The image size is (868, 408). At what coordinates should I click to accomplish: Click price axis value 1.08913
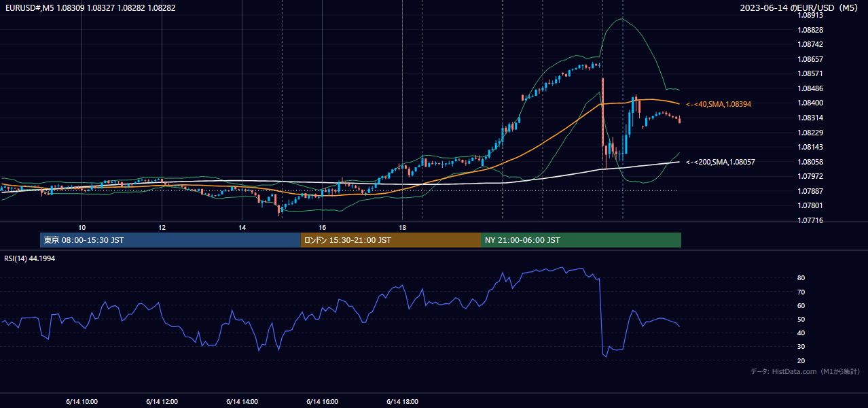coord(811,15)
